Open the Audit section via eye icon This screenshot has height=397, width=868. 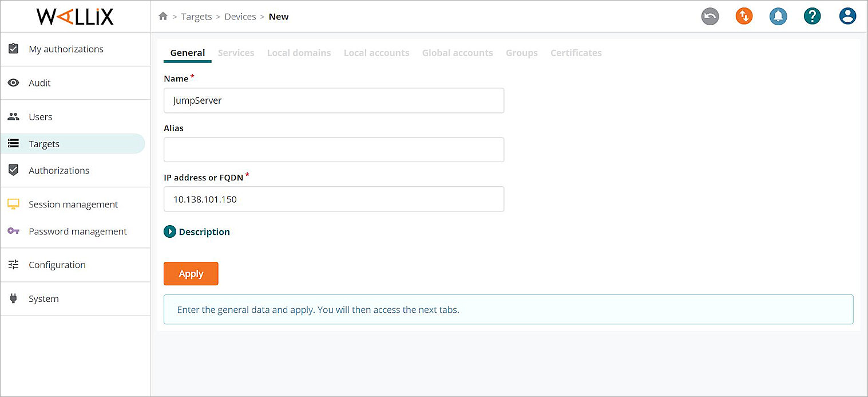point(14,82)
